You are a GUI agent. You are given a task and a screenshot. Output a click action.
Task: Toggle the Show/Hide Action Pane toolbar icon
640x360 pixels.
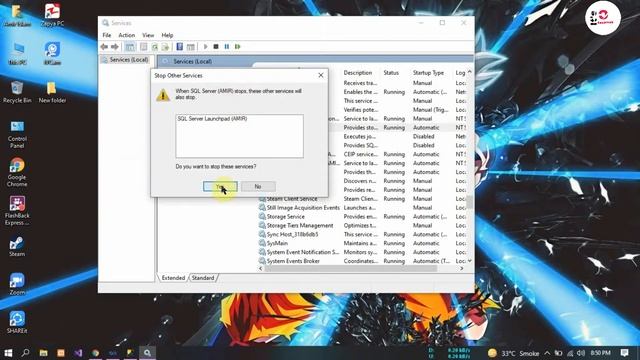coord(191,47)
